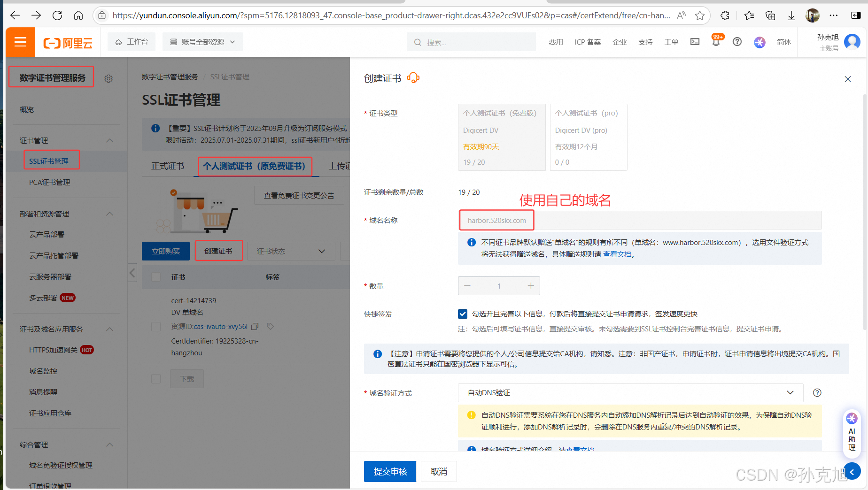Click the Aliyun logo
This screenshot has height=490, width=868.
(68, 43)
